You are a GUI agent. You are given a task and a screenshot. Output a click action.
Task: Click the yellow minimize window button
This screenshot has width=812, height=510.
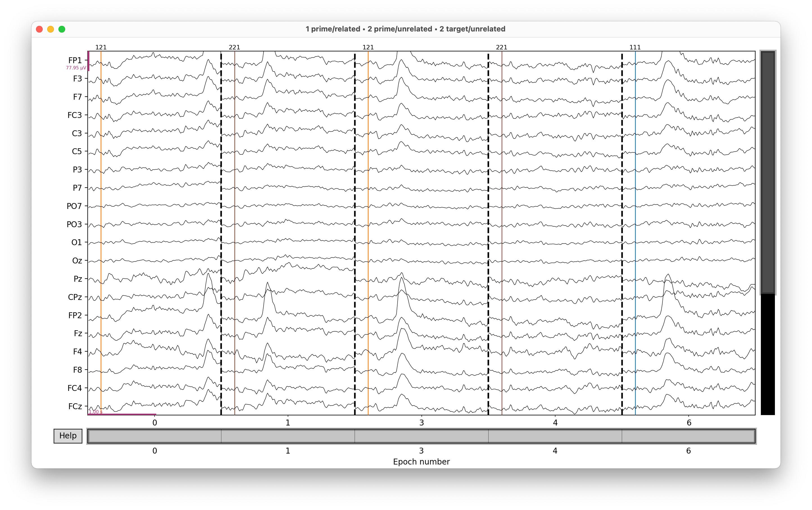[x=51, y=29]
